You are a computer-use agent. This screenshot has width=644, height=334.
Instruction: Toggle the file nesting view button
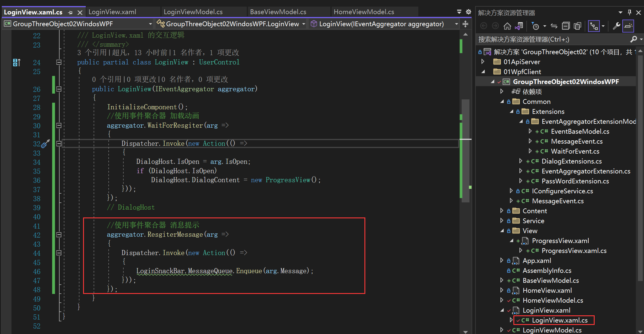594,26
